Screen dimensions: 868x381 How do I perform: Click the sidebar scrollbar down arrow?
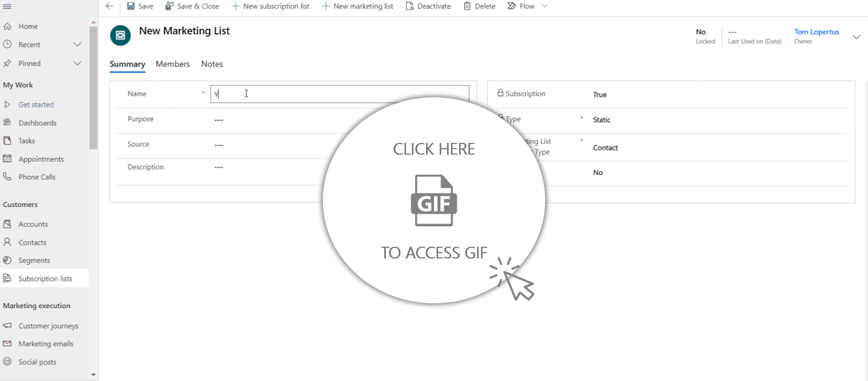(x=93, y=374)
